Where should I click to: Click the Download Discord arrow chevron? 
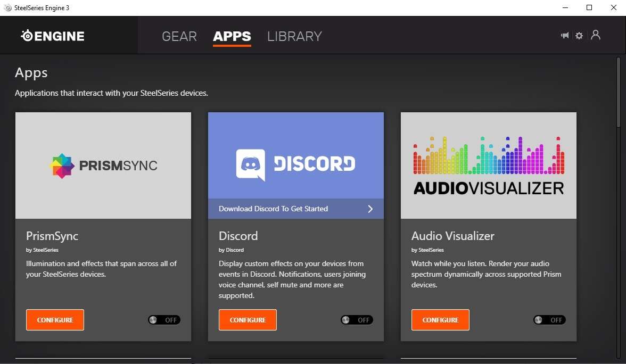tap(370, 209)
